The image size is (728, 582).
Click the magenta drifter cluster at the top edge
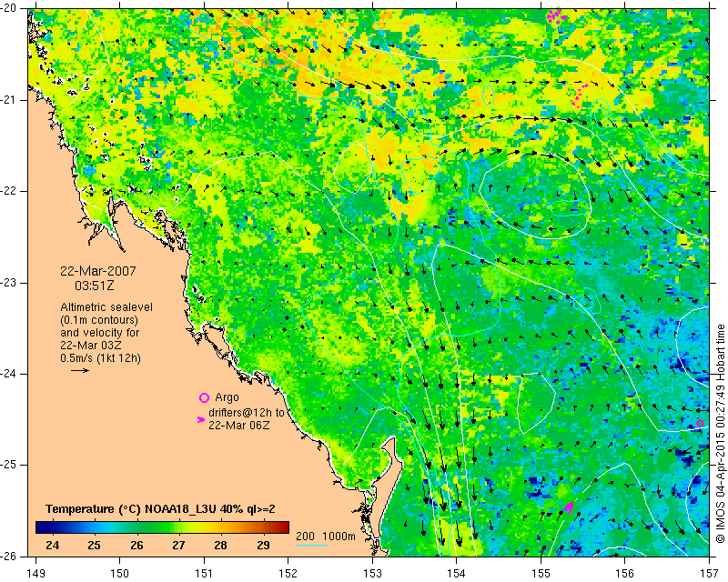pos(556,15)
